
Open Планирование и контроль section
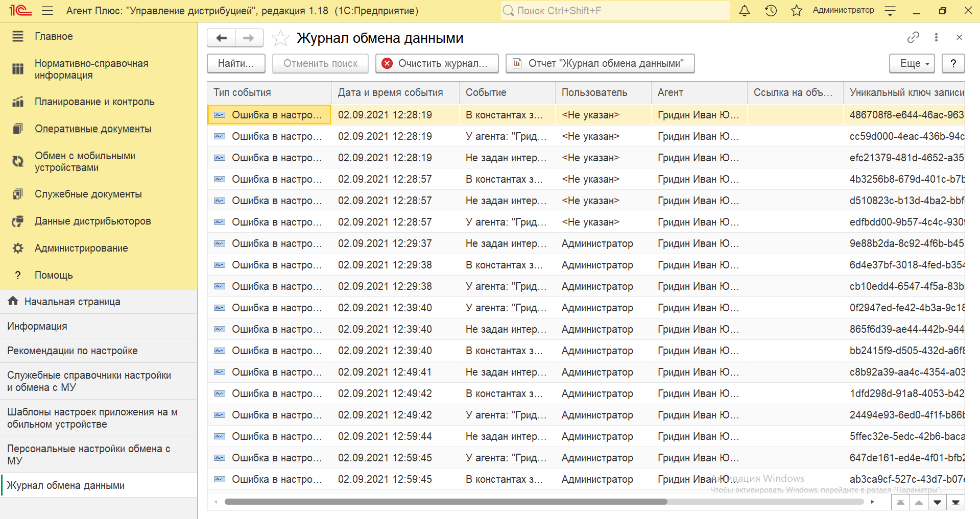[94, 102]
